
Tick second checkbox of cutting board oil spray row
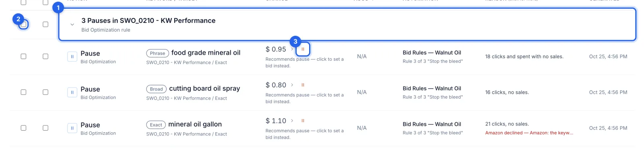point(45,92)
